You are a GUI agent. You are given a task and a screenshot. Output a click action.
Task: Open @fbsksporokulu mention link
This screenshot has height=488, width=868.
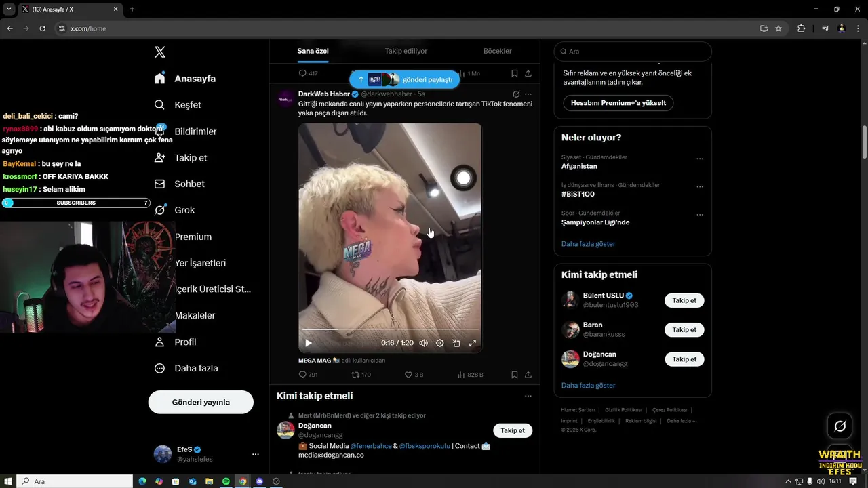tap(425, 446)
